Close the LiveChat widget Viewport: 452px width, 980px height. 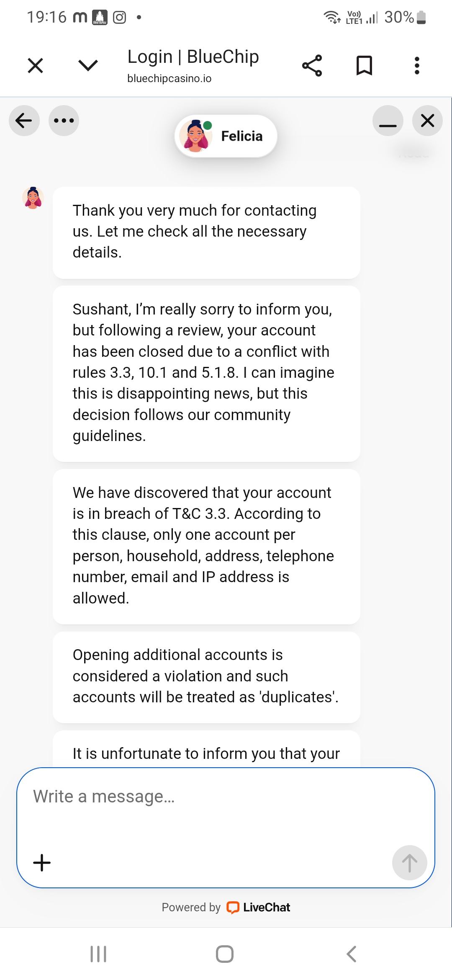point(427,121)
